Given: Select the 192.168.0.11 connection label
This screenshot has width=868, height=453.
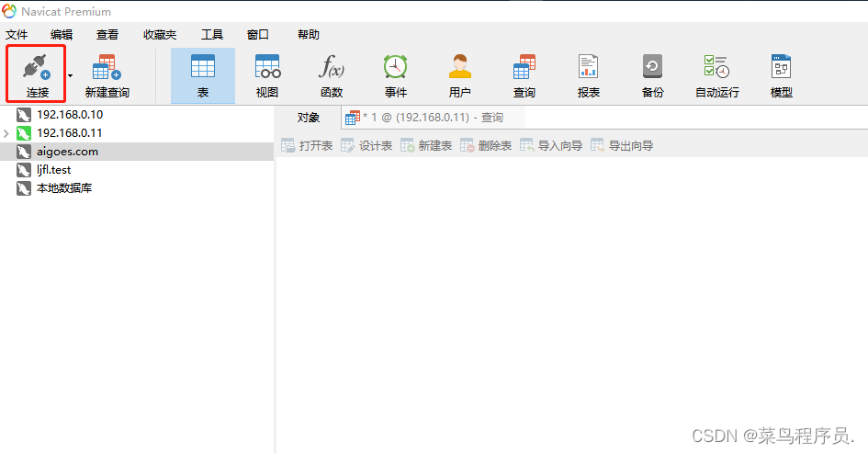Looking at the screenshot, I should 70,133.
